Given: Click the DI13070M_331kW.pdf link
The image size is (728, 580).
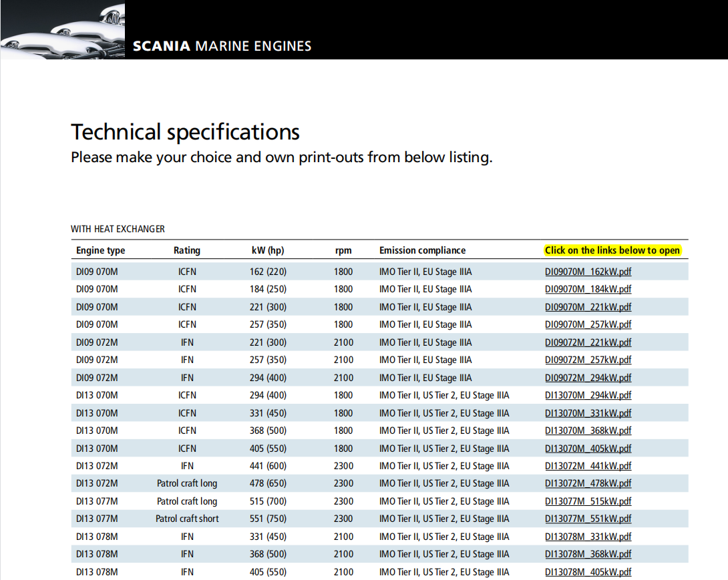Looking at the screenshot, I should pyautogui.click(x=588, y=413).
